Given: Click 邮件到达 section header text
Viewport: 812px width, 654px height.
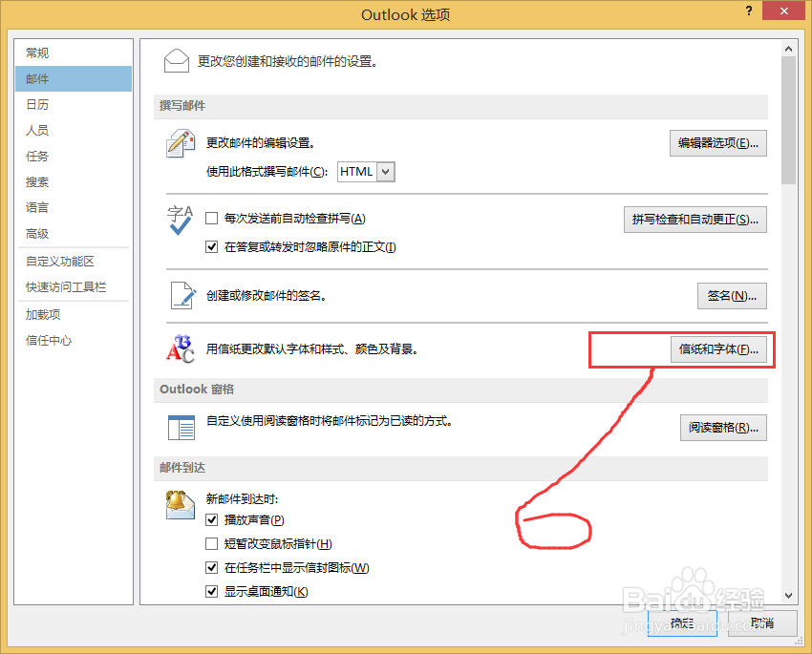Looking at the screenshot, I should [x=182, y=468].
